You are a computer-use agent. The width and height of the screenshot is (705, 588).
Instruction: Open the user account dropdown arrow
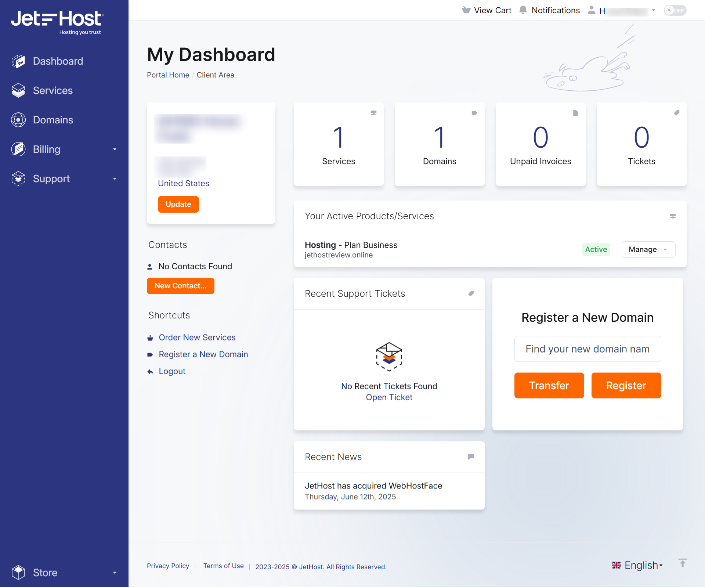coord(654,10)
